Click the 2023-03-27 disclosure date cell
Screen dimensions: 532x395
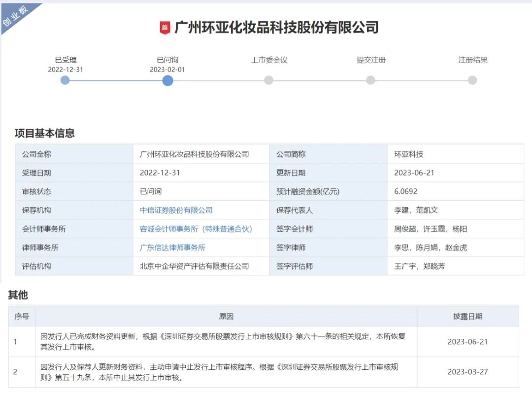point(467,372)
